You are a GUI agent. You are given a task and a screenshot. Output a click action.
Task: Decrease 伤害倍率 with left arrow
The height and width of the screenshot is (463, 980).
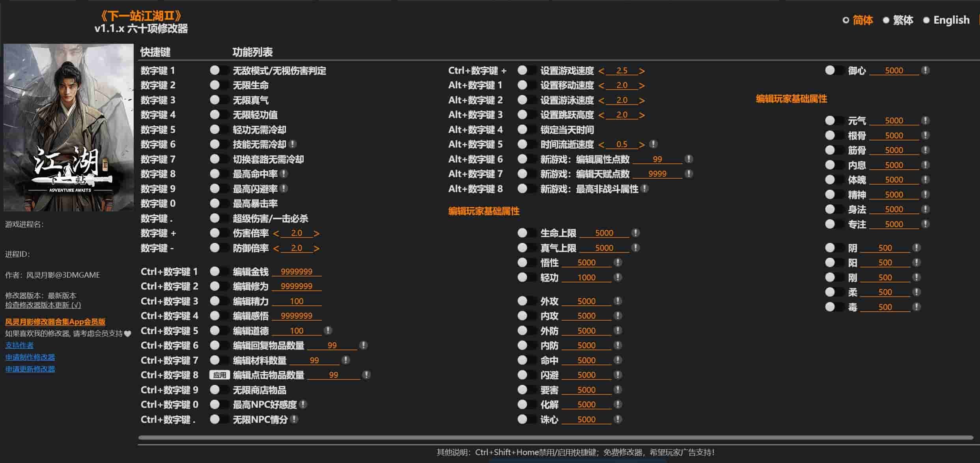pyautogui.click(x=276, y=234)
